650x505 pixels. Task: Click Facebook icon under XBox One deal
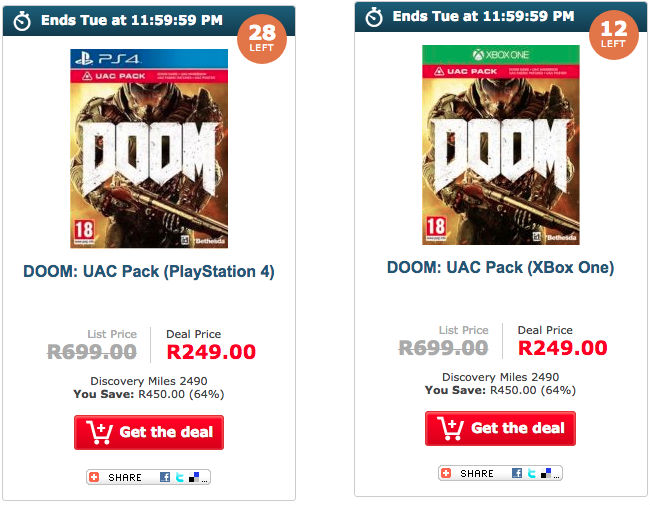[517, 473]
